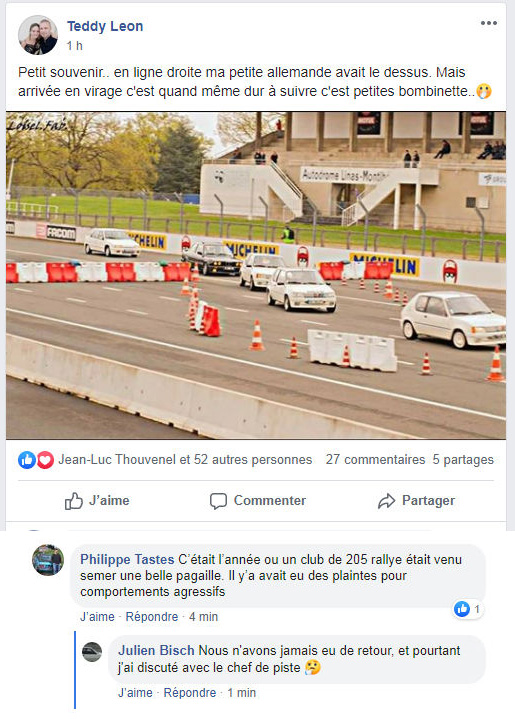Reply to Julien Bisch's comment with Répondre

click(x=190, y=692)
